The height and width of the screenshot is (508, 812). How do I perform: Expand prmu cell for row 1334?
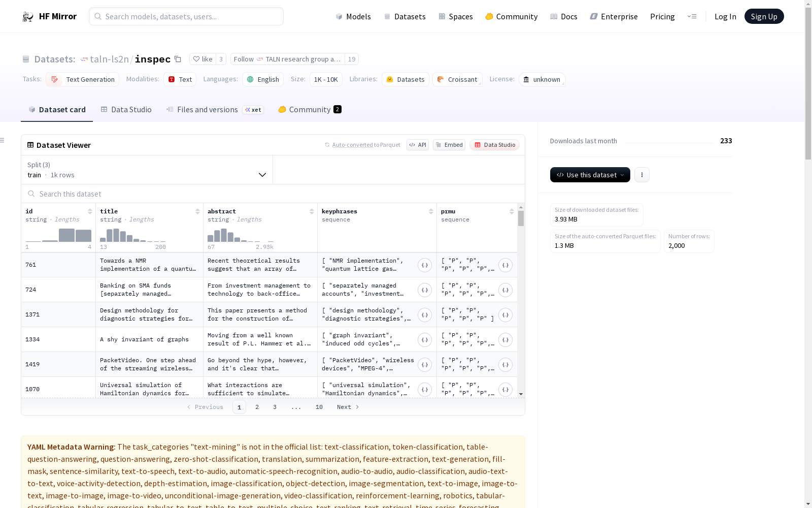[505, 340]
